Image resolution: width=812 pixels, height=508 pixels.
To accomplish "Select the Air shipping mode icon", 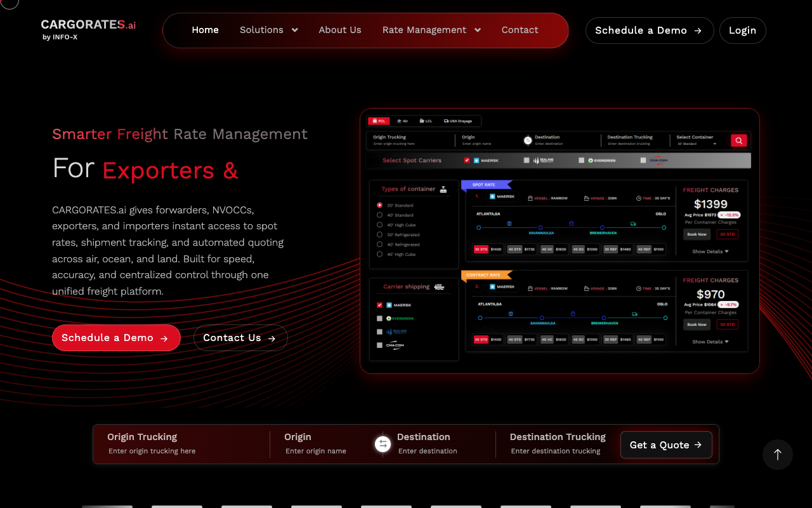I will pos(400,121).
